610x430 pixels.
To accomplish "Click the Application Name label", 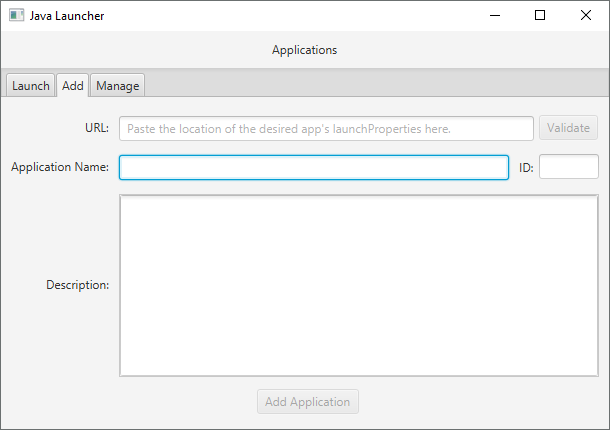I will [x=60, y=167].
